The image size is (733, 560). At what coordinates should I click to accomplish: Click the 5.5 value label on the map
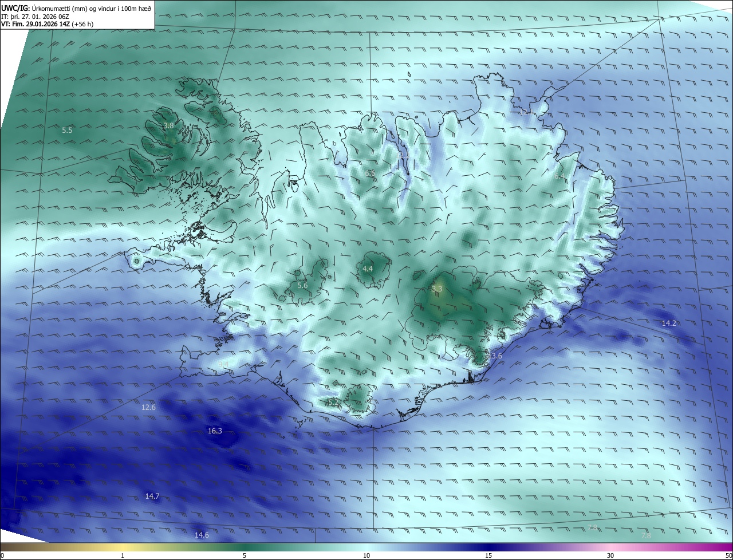coord(67,130)
